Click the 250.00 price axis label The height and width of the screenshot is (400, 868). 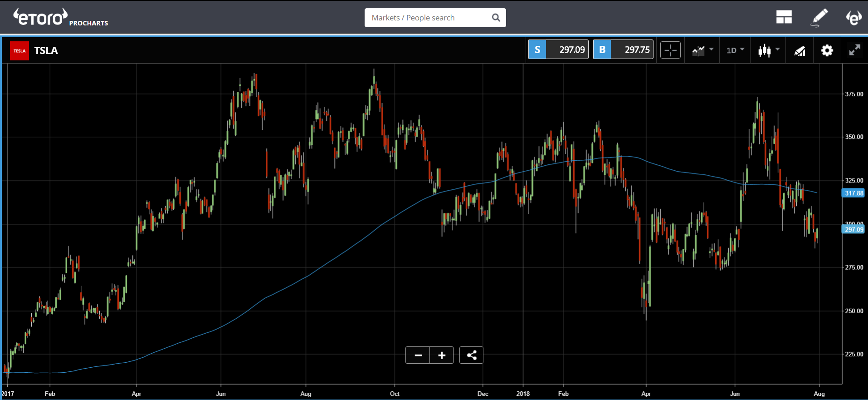pyautogui.click(x=854, y=311)
